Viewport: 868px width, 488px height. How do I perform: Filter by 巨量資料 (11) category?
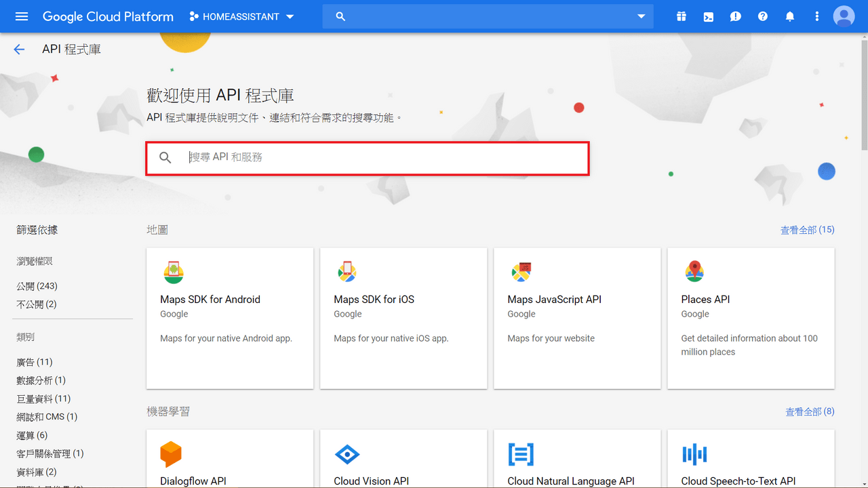(43, 399)
